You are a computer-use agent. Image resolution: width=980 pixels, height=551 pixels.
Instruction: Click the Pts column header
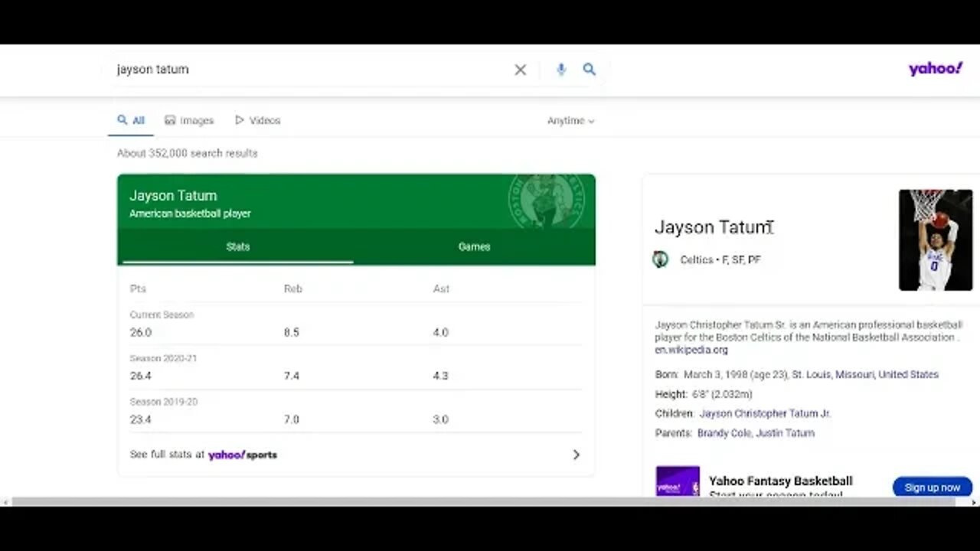click(138, 289)
